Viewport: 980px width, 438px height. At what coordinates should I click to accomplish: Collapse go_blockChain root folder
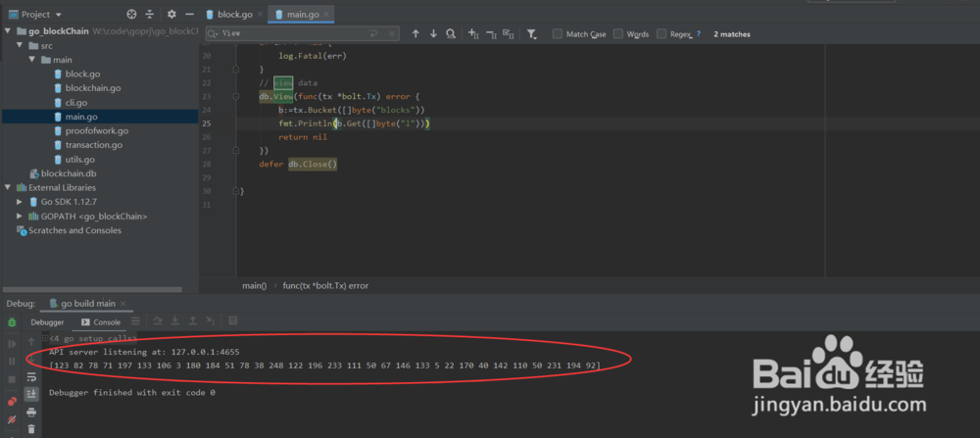pos(8,31)
